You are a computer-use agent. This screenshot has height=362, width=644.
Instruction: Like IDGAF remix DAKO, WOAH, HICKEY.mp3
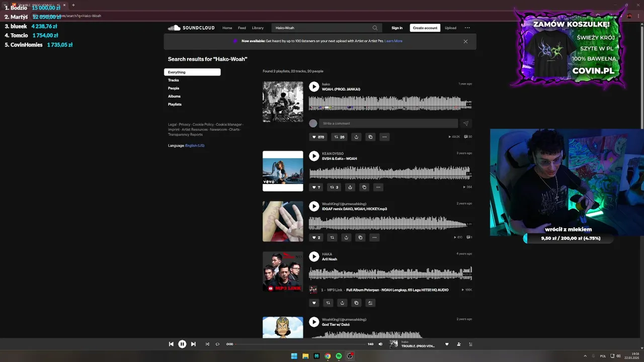click(316, 237)
